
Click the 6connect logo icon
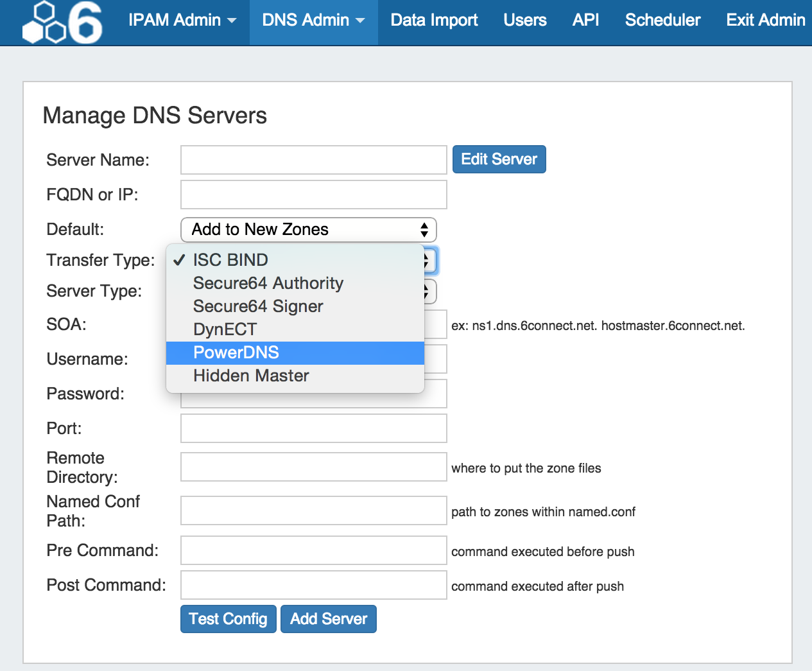[62, 22]
